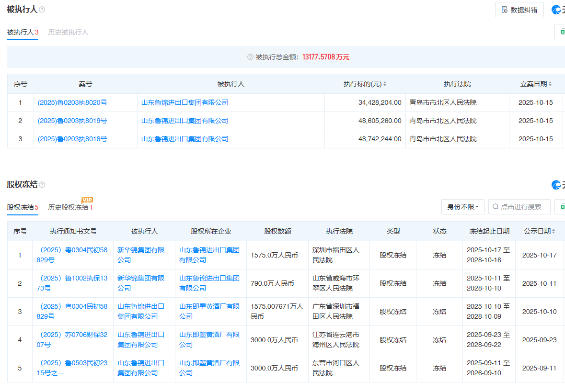
Task: Sort by 立案日期 column arrows
Action: pos(550,84)
